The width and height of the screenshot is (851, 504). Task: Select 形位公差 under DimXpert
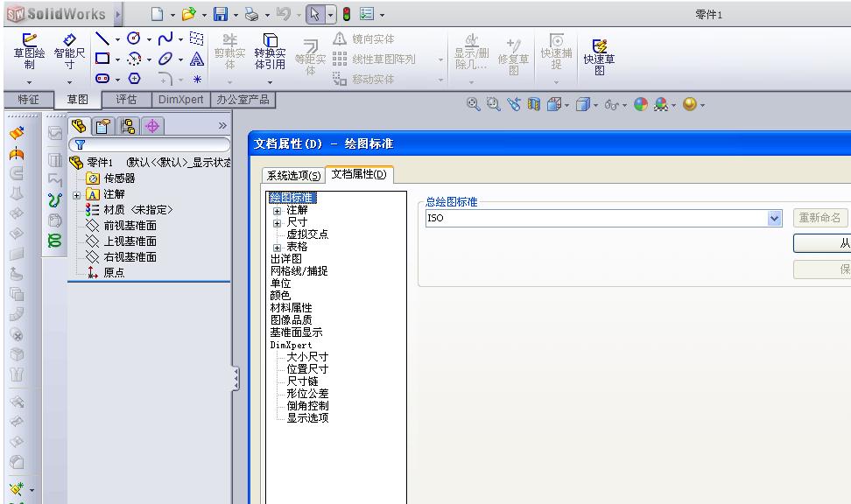tap(307, 394)
